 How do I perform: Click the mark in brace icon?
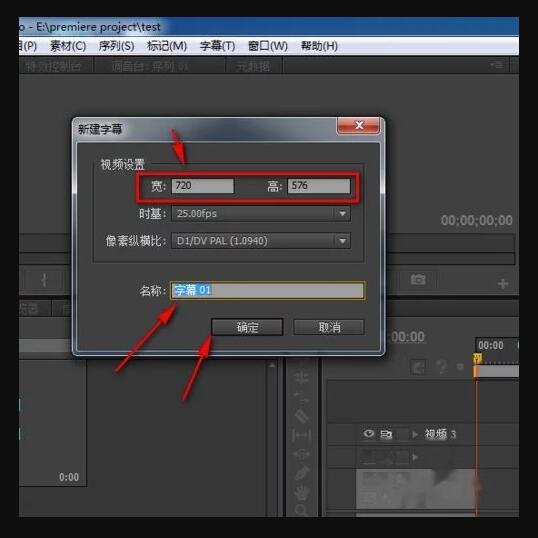tap(44, 281)
